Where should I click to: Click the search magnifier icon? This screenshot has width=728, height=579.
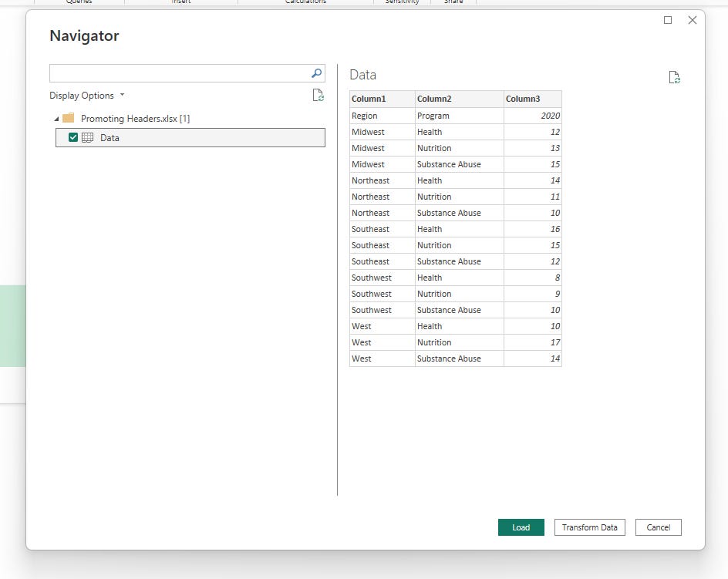click(315, 72)
